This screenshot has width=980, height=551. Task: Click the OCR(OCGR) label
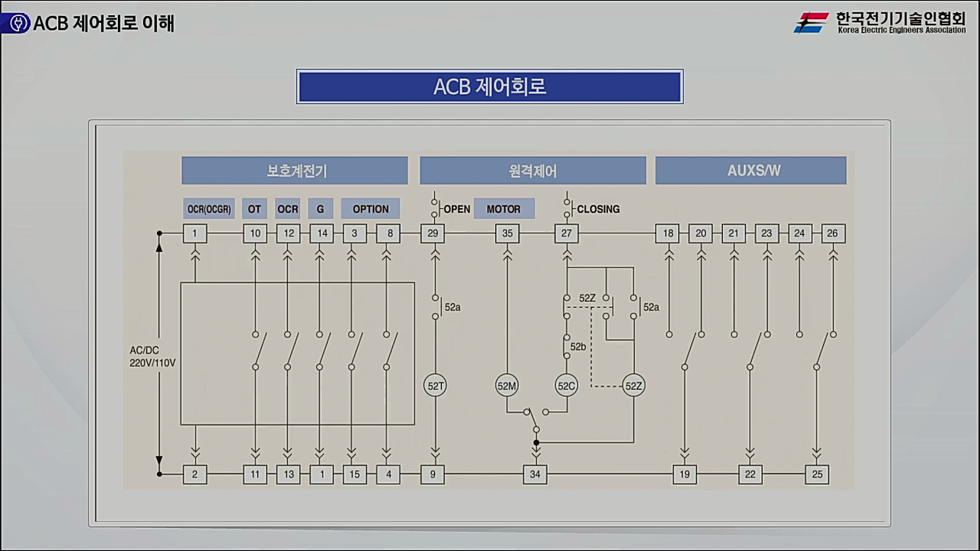[x=210, y=209]
